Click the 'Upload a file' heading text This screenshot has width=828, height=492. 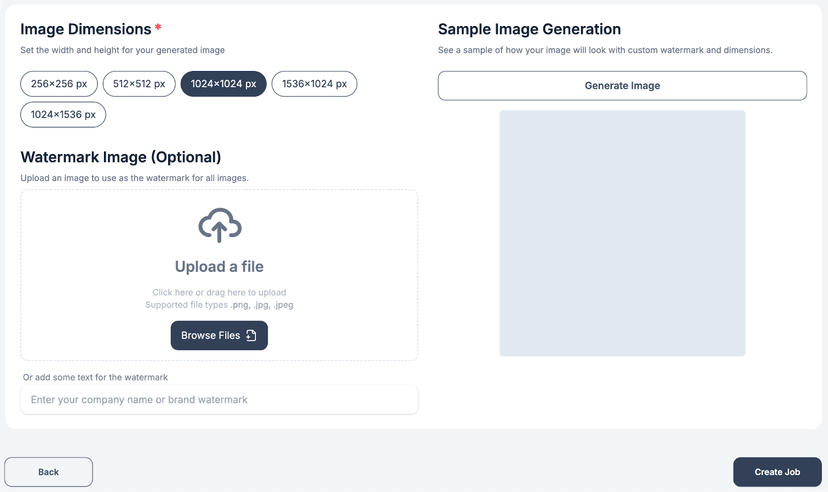[x=219, y=267]
